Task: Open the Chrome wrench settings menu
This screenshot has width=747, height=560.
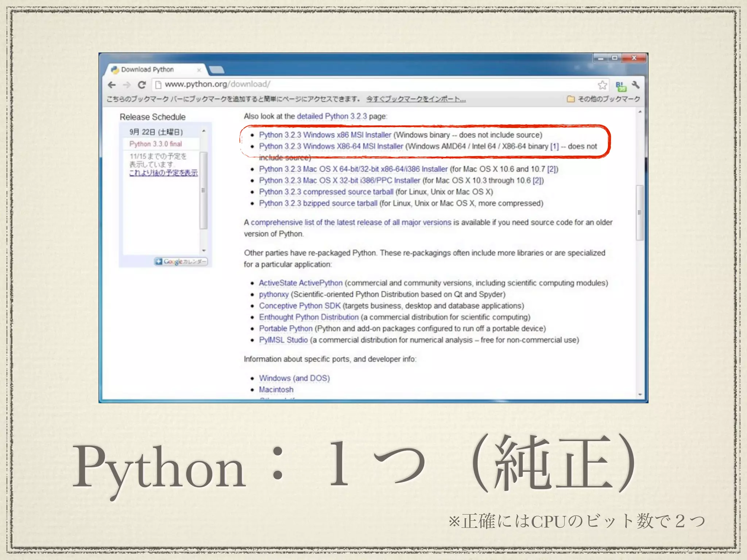Action: click(636, 85)
